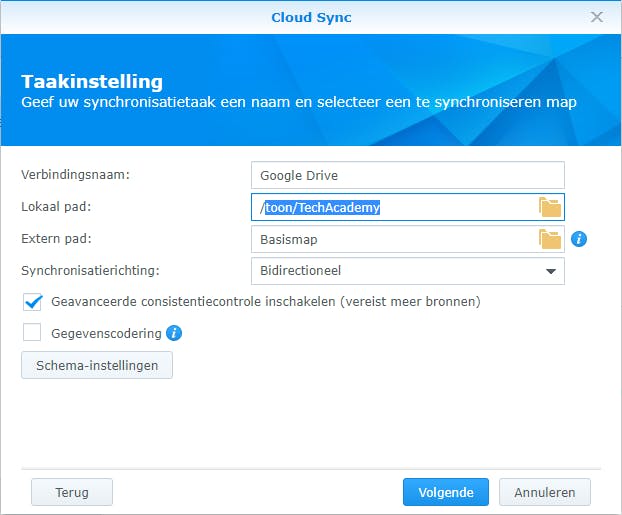Viewport: 622px width, 515px height.
Task: Go back with the Terug button
Action: tap(72, 492)
